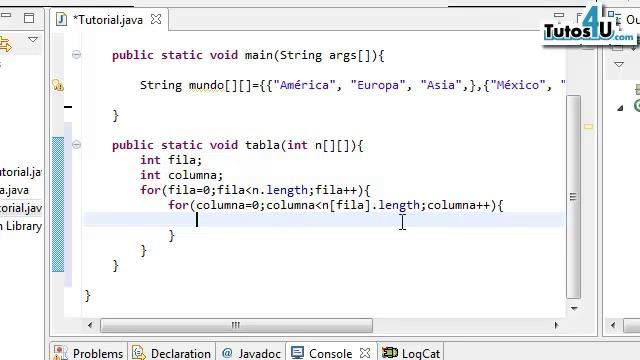Click 'columna++' in the inner for loop

(458, 205)
